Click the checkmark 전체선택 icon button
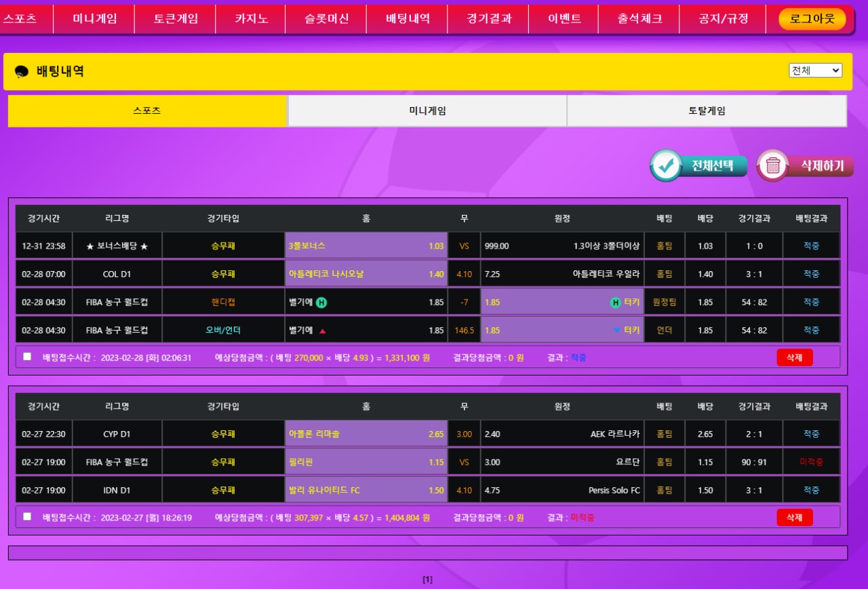The width and height of the screenshot is (868, 589). pyautogui.click(x=667, y=166)
